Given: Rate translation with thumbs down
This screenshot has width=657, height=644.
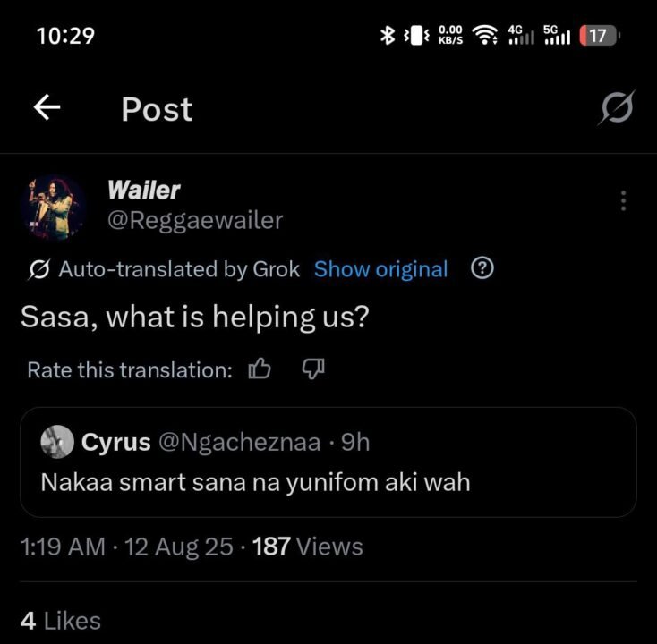Looking at the screenshot, I should pos(311,369).
